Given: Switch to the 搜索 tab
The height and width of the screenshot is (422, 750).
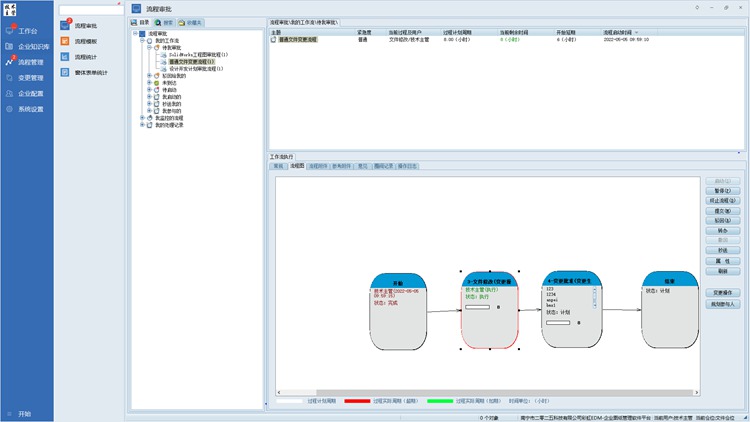Looking at the screenshot, I should tap(168, 22).
